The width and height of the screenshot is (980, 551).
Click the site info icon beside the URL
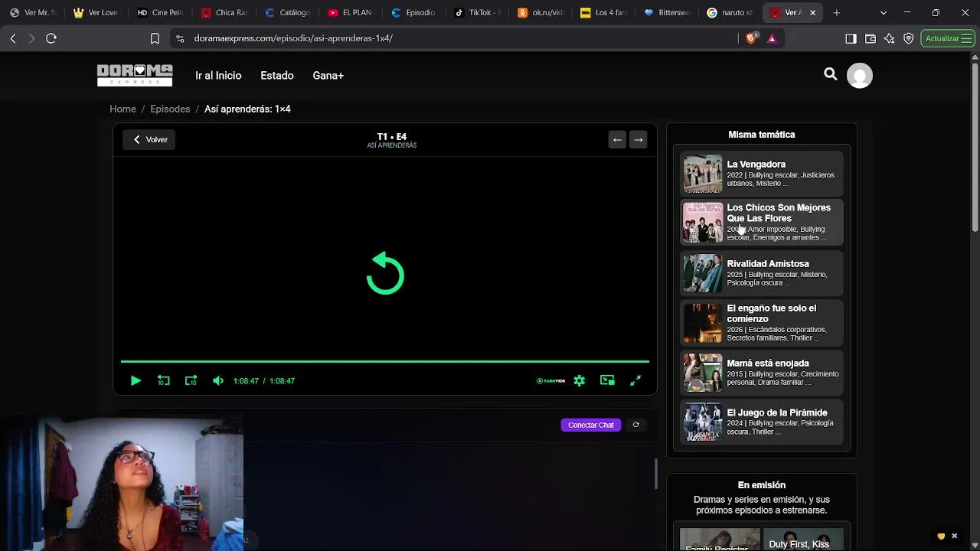click(x=179, y=38)
